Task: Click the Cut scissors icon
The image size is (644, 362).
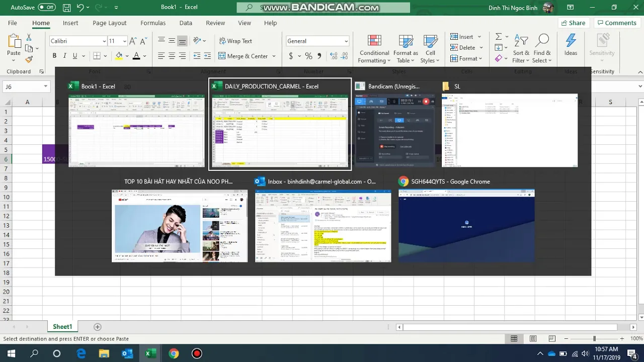Action: [29, 37]
